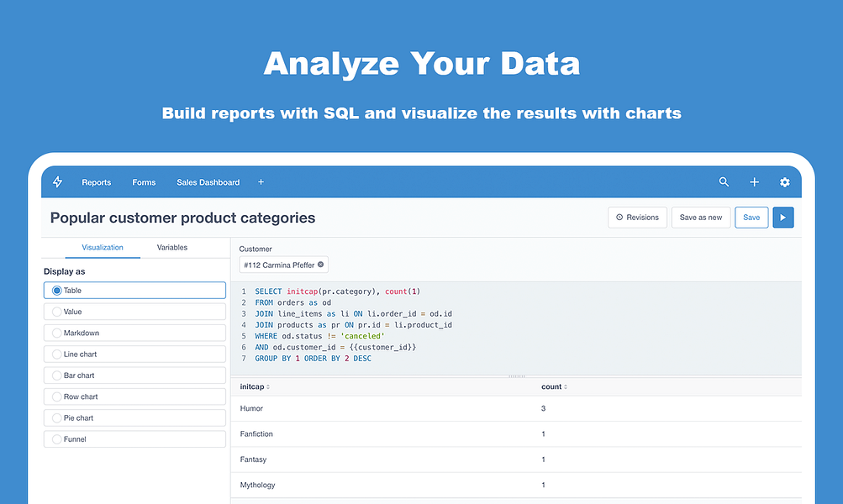Click the plus icon to create new content

(754, 181)
